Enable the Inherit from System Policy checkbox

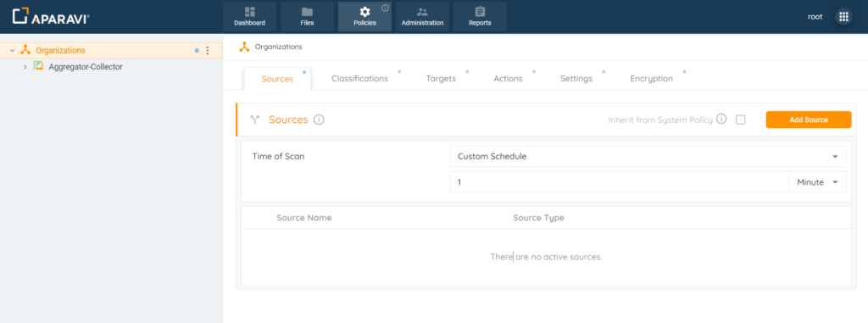(740, 120)
